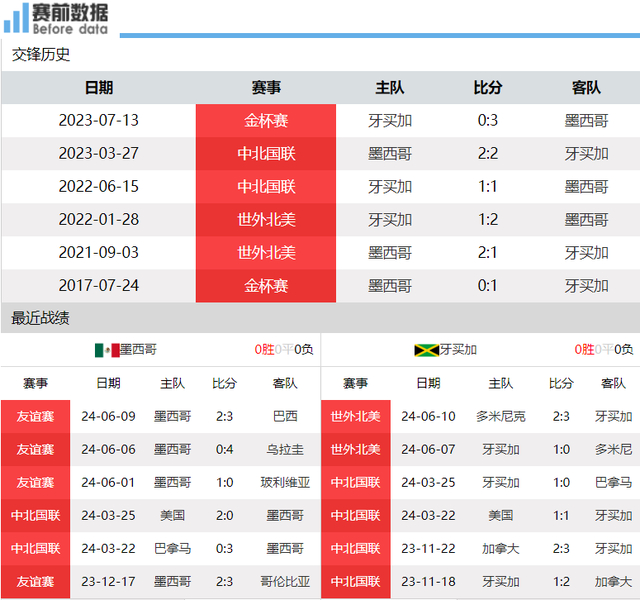Image resolution: width=640 pixels, height=600 pixels.
Task: Click the 0:4 score against 乌拉圭
Action: click(224, 450)
